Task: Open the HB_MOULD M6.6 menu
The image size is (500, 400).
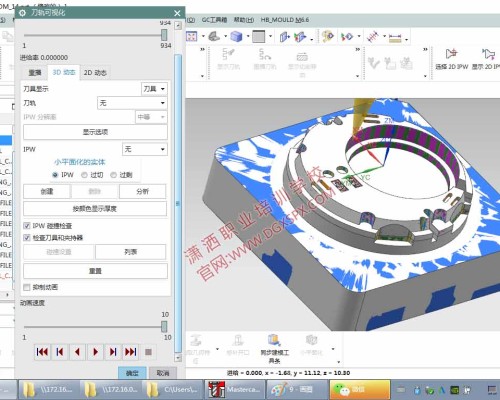Action: pyautogui.click(x=285, y=20)
